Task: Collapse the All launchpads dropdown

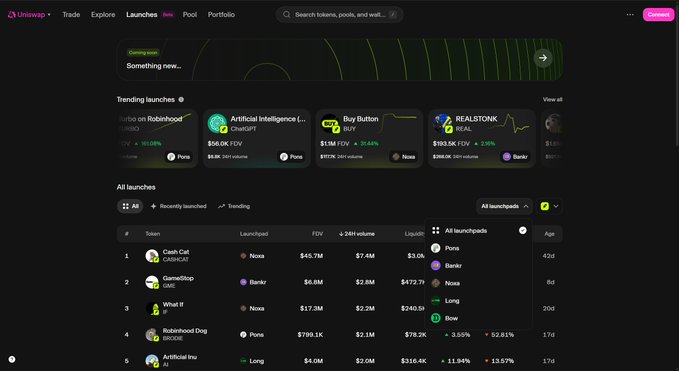Action: [504, 206]
